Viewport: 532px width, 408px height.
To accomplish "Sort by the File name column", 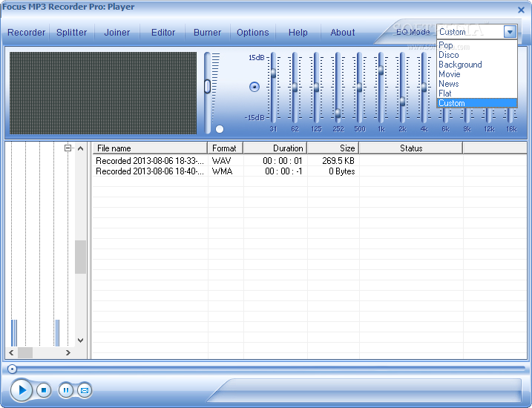I will [150, 148].
